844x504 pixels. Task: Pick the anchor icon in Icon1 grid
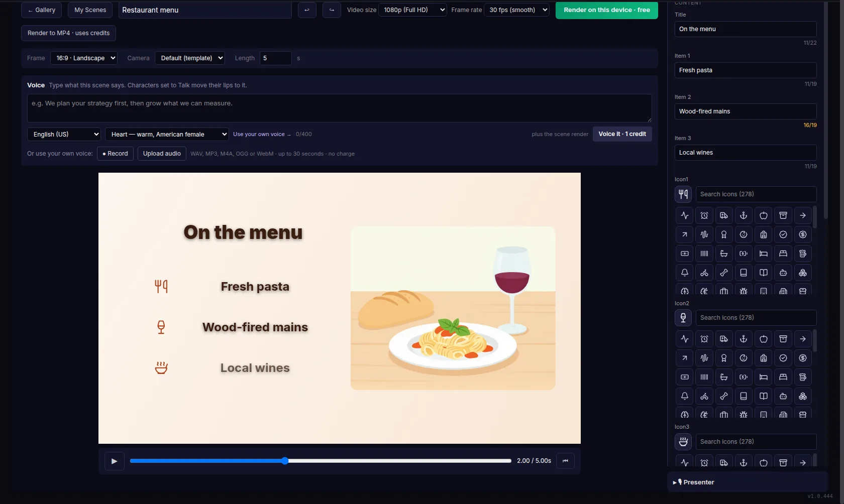pyautogui.click(x=744, y=215)
